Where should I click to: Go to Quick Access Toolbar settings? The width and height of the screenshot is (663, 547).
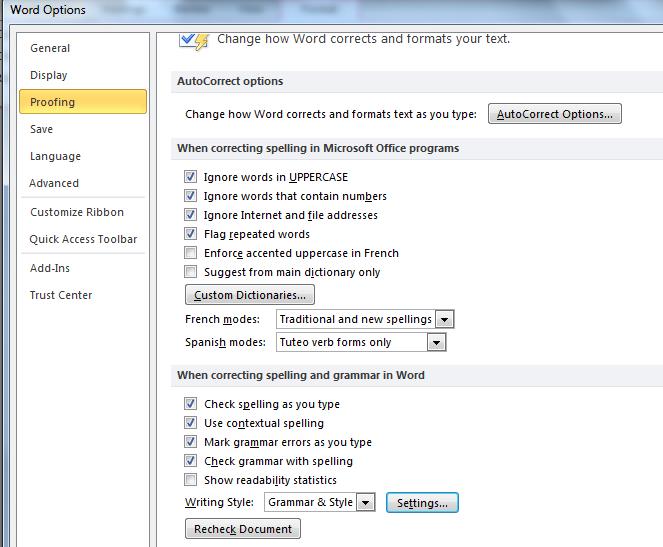click(83, 239)
